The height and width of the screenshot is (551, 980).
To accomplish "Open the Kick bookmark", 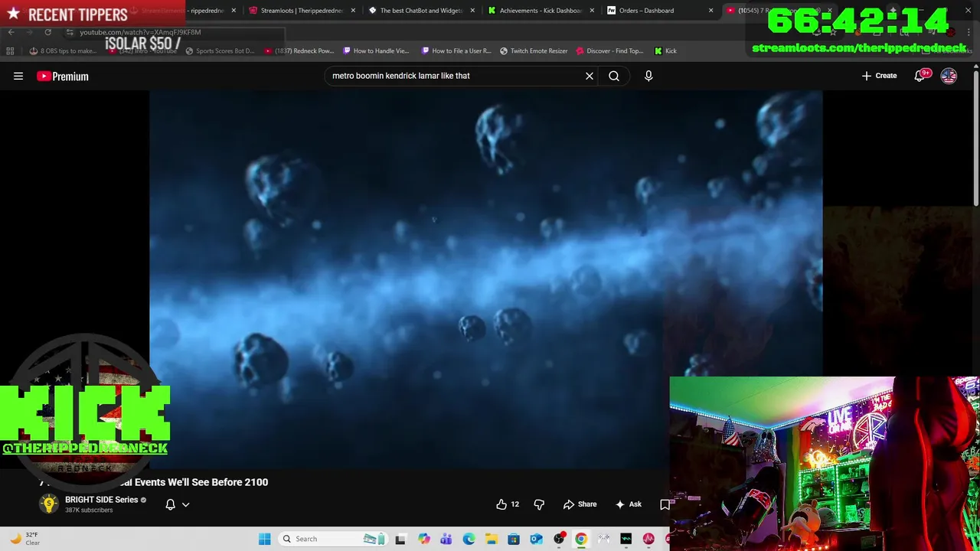I will point(665,51).
